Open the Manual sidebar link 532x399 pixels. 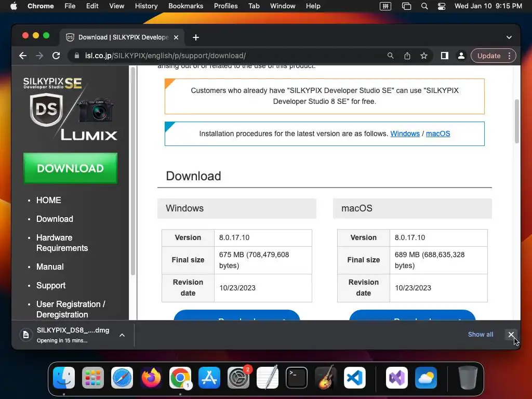50,267
